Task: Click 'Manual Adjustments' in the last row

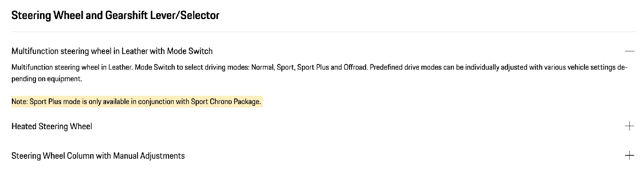Action: pyautogui.click(x=149, y=156)
